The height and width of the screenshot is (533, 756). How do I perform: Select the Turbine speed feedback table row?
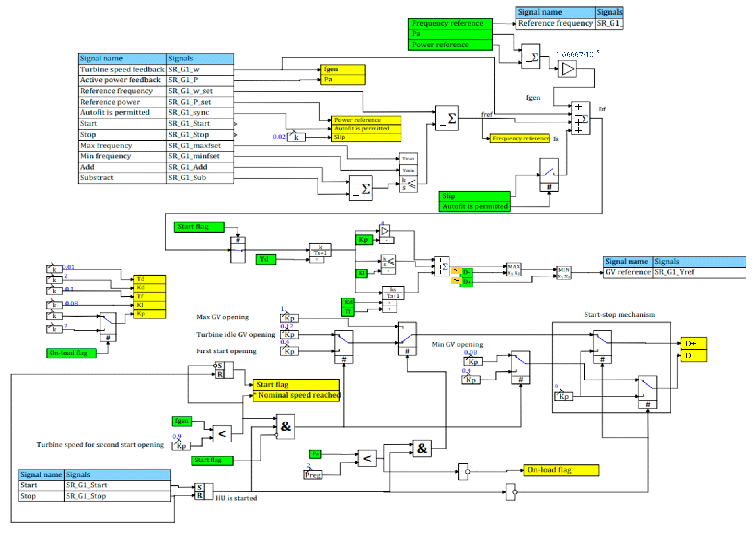[122, 69]
